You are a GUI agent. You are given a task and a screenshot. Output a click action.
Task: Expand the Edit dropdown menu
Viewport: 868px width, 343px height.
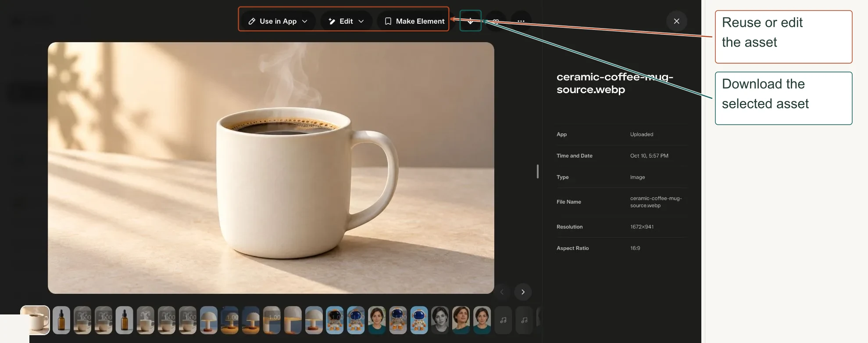tap(346, 21)
